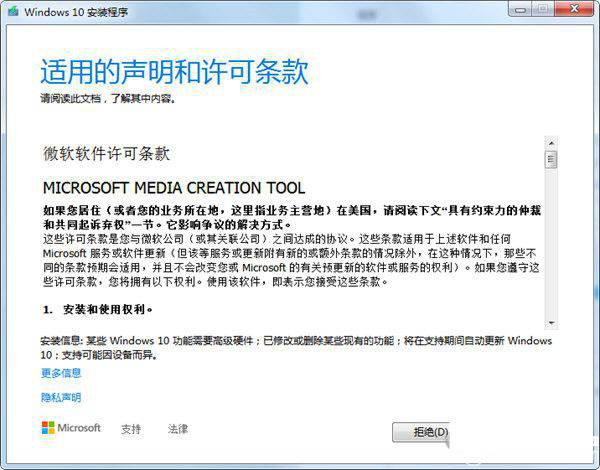
Task: Click the heading 微软软件许可条款
Action: (x=106, y=153)
